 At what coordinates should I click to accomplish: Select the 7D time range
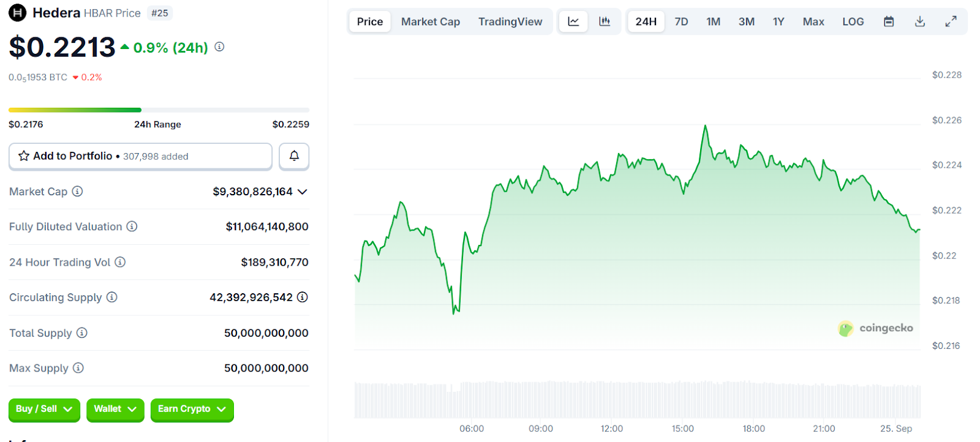681,21
